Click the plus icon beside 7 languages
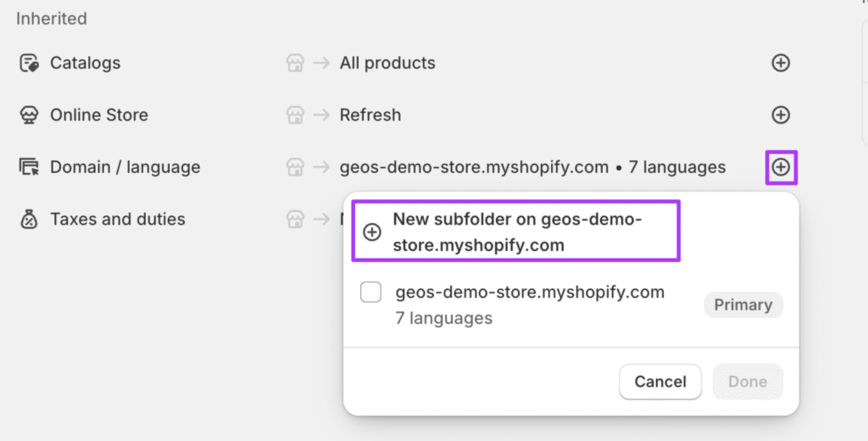 [781, 167]
